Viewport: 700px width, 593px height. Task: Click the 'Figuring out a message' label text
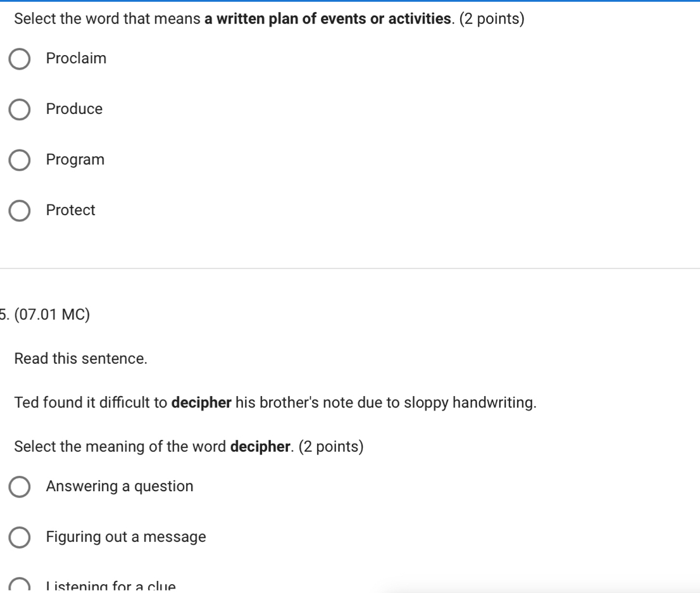[x=126, y=537]
